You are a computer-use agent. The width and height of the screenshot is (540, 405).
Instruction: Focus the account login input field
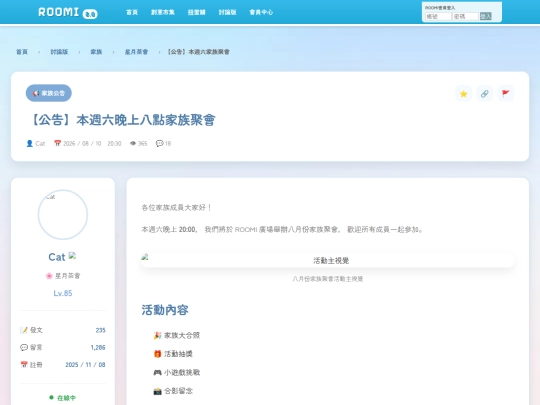tap(438, 16)
